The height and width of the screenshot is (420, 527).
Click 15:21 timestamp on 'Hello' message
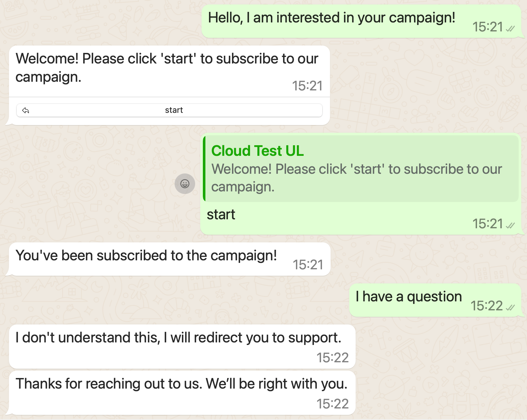[488, 27]
